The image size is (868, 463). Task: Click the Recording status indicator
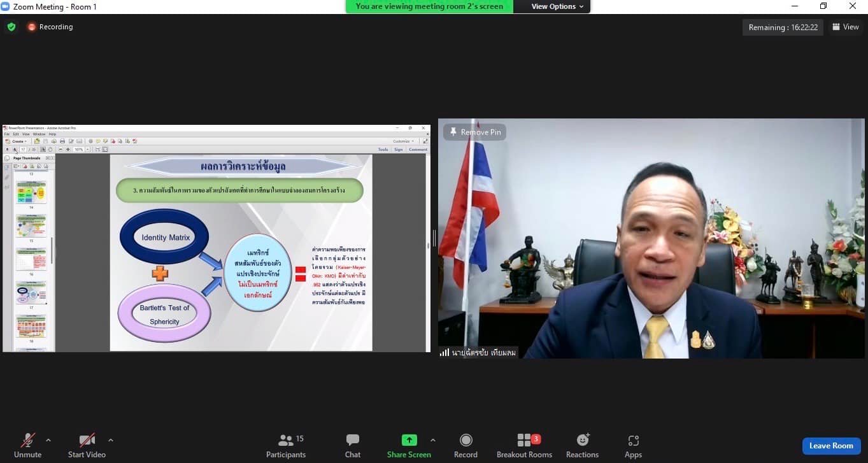tap(50, 27)
